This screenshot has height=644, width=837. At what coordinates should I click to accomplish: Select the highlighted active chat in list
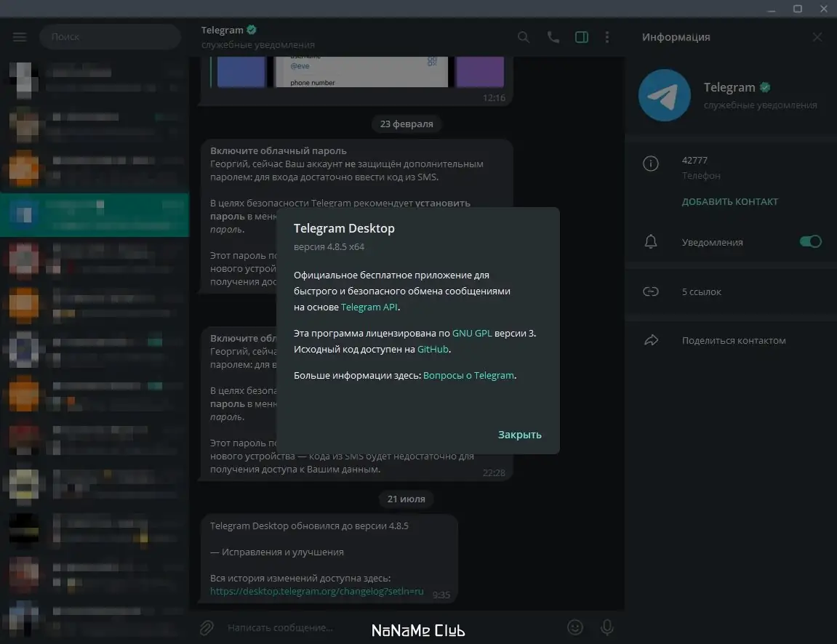click(x=95, y=214)
